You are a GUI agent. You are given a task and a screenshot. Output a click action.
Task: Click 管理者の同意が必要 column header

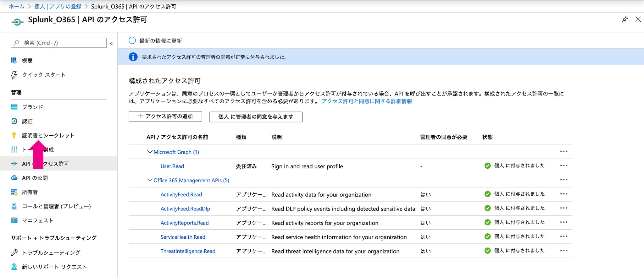(444, 137)
